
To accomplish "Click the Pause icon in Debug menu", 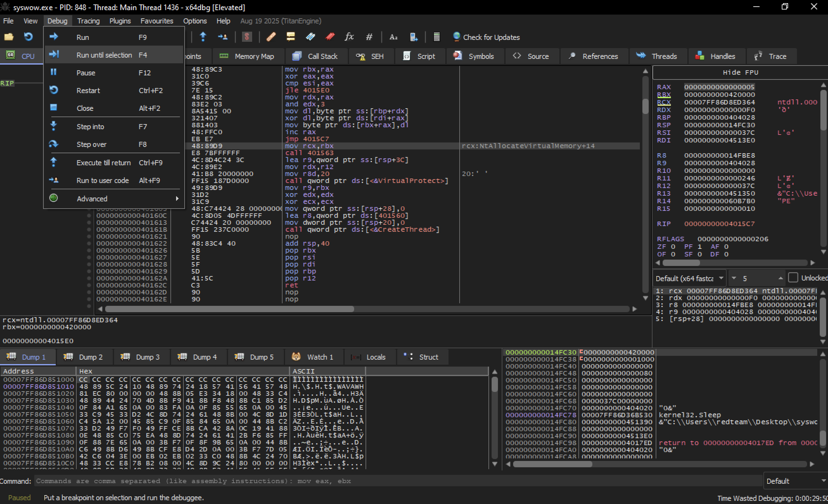I will coord(54,72).
